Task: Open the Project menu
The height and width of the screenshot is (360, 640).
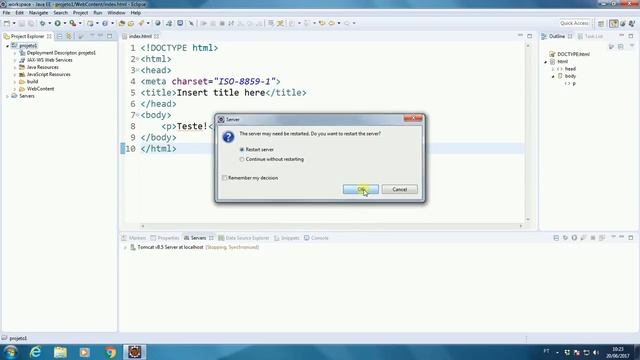Action: click(x=80, y=13)
